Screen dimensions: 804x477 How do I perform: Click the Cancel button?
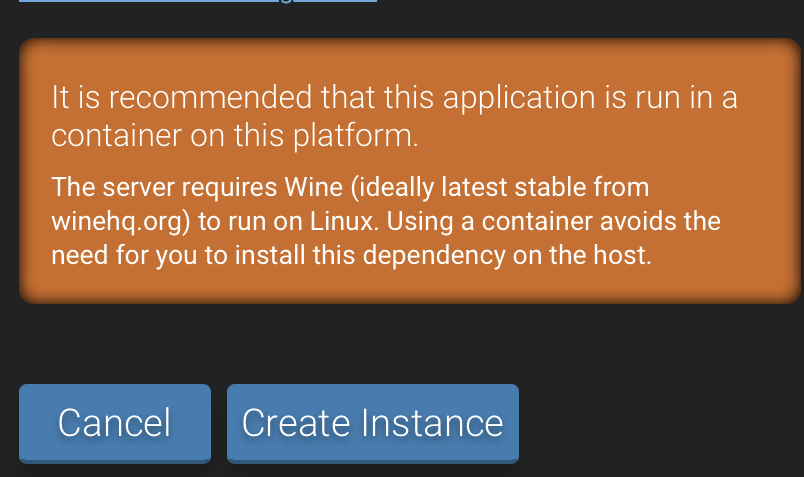(x=114, y=423)
